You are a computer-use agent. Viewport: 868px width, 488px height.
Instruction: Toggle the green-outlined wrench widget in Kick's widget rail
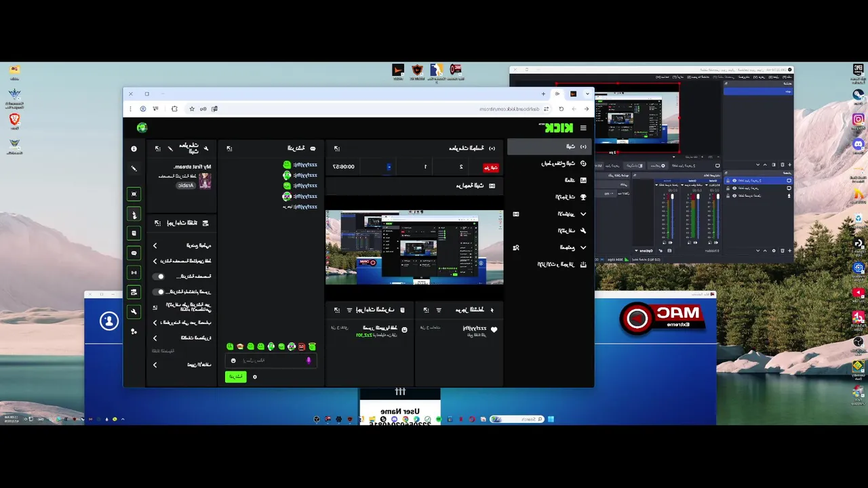pos(134,312)
